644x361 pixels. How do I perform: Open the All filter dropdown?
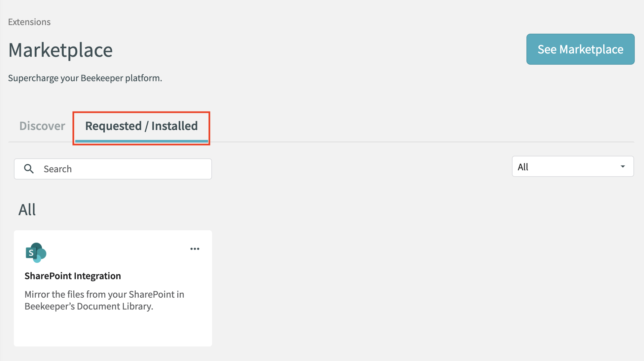[x=572, y=167]
